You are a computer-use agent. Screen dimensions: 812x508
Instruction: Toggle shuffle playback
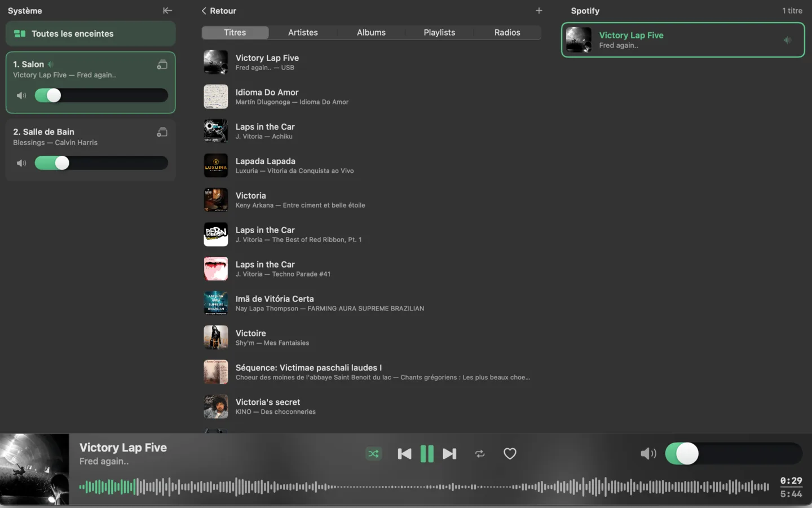(x=373, y=454)
